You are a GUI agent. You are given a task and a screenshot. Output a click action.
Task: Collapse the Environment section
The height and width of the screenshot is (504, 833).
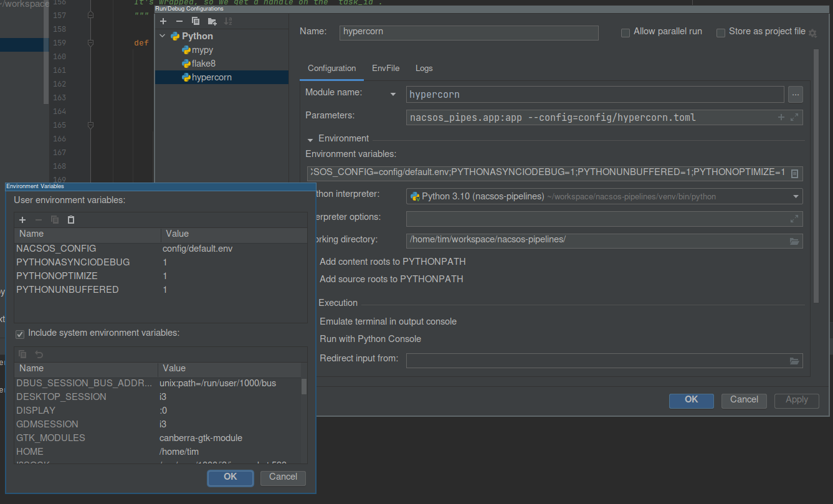(310, 139)
